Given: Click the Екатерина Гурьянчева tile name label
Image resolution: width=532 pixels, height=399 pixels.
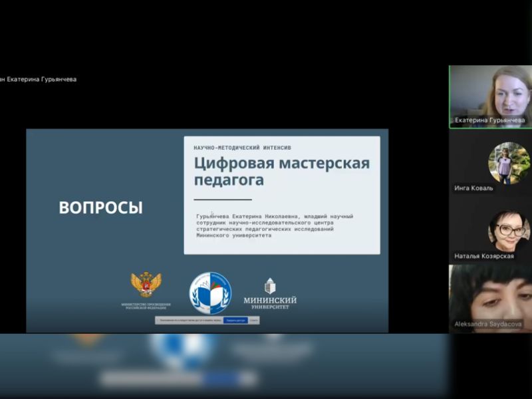Looking at the screenshot, I should [490, 120].
